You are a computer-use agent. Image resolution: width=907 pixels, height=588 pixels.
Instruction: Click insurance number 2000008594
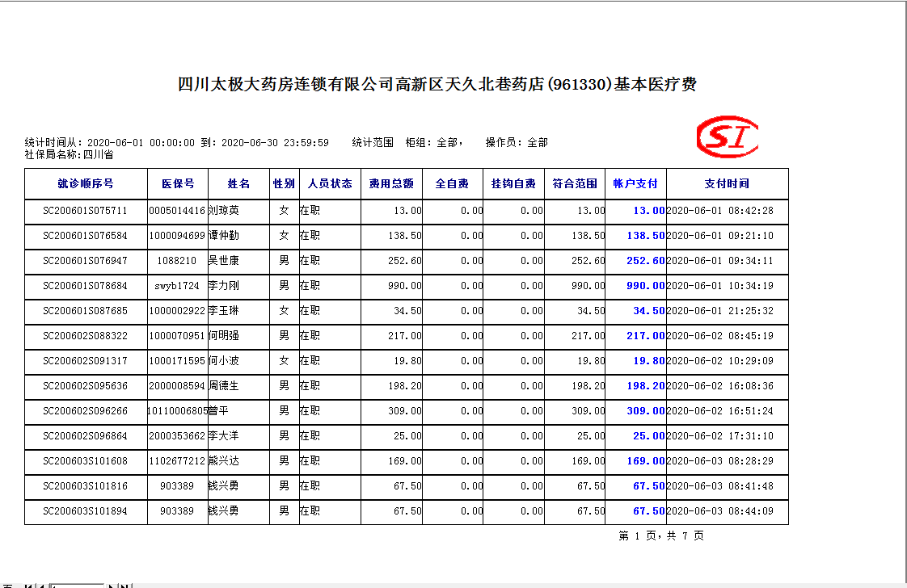pos(177,385)
